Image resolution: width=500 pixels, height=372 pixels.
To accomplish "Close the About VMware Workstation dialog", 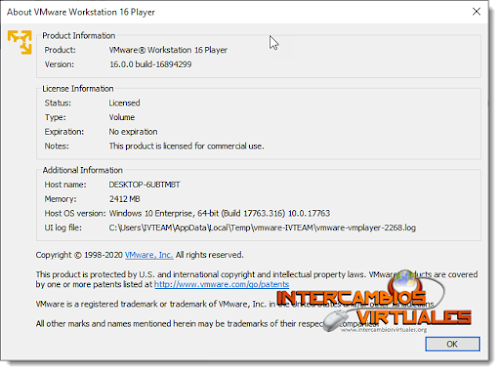I will 476,12.
